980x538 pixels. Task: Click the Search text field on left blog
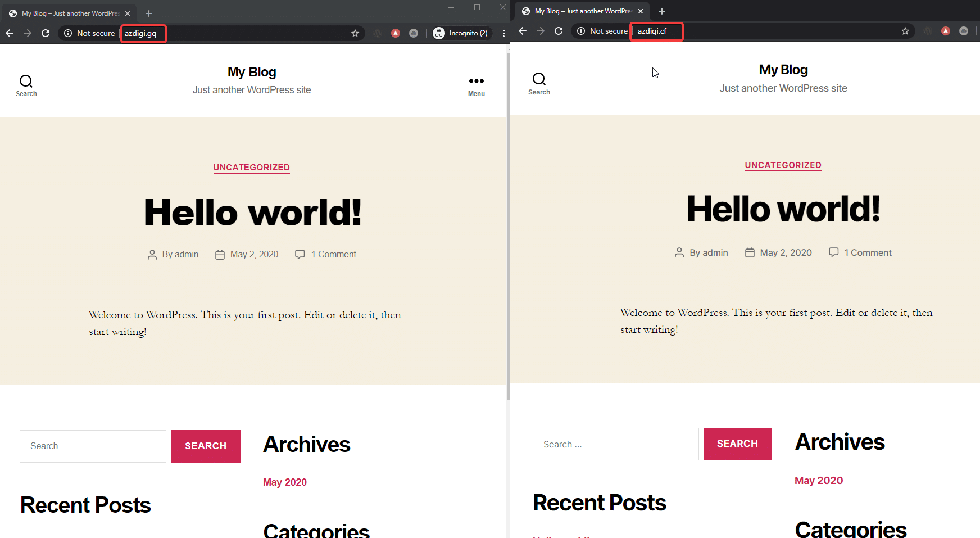pyautogui.click(x=93, y=446)
